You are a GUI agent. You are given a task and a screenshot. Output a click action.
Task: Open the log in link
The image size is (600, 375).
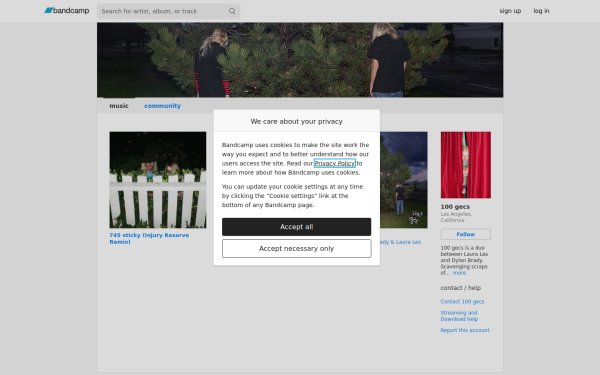coord(541,11)
